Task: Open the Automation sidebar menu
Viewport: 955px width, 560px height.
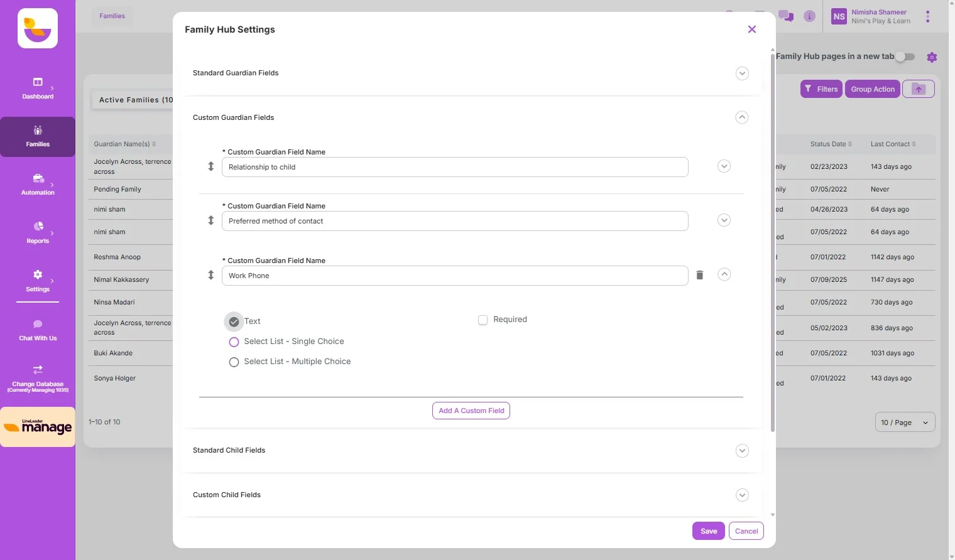Action: pyautogui.click(x=38, y=185)
